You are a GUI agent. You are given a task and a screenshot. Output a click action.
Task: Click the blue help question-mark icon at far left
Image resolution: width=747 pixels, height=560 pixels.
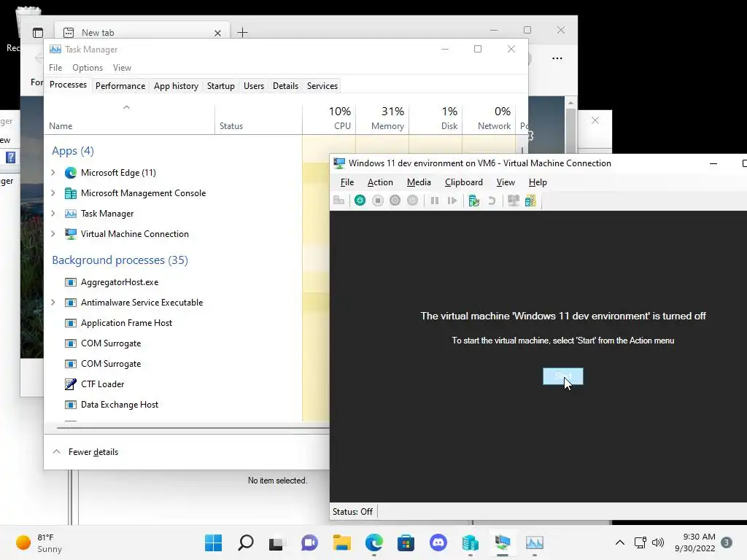(10, 157)
